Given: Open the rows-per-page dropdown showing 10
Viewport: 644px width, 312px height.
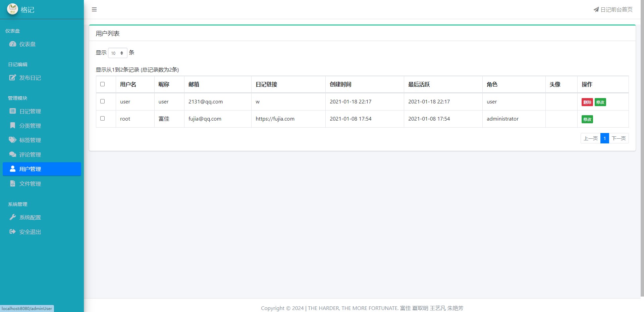Looking at the screenshot, I should [117, 53].
